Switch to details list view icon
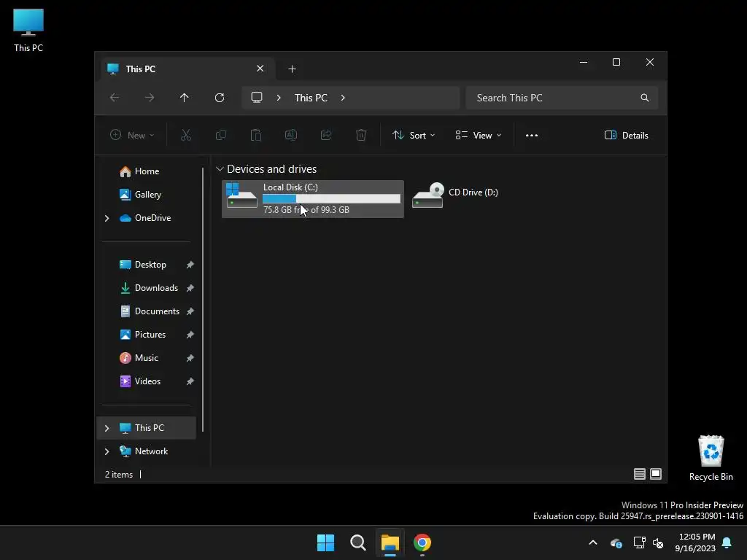 pos(639,474)
